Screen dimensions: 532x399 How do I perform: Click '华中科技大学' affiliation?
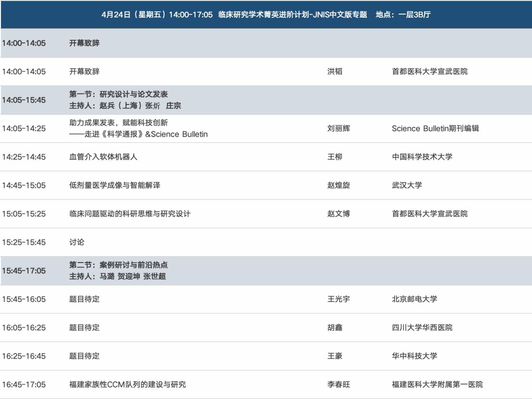[414, 356]
